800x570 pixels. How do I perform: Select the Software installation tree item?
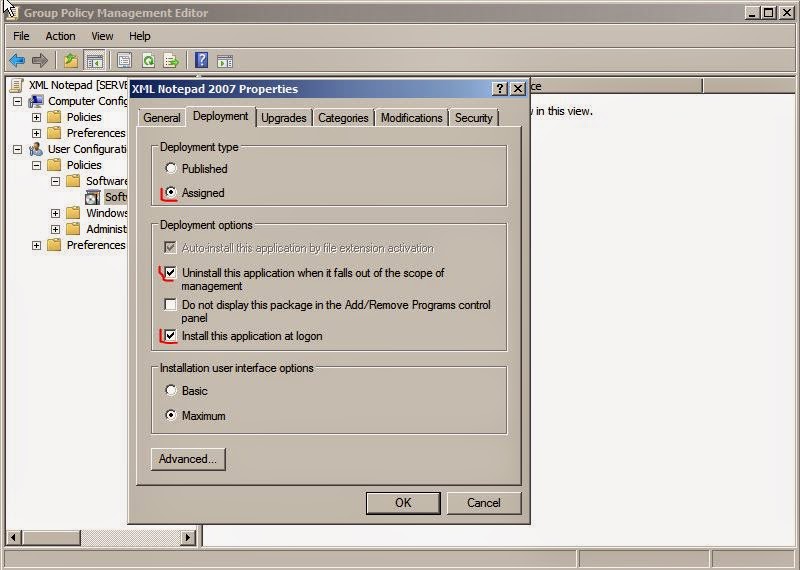(x=115, y=197)
